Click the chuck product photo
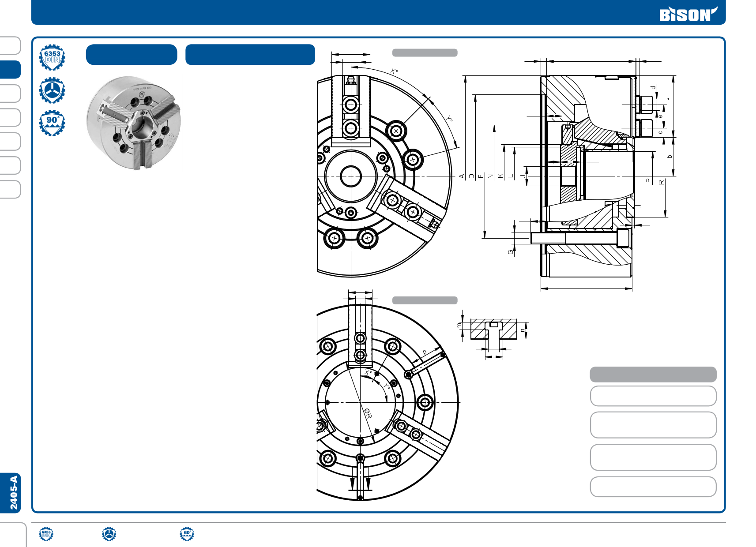The image size is (756, 547). click(x=133, y=123)
